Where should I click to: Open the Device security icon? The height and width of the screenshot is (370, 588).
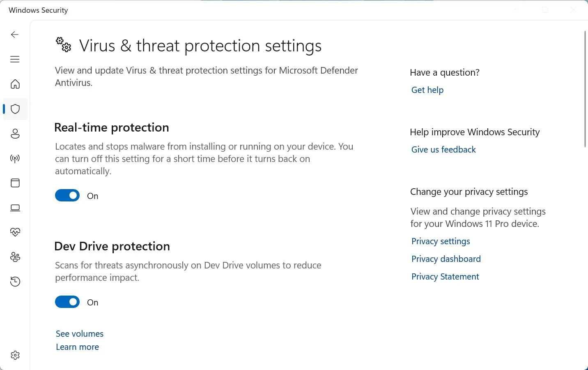[15, 208]
